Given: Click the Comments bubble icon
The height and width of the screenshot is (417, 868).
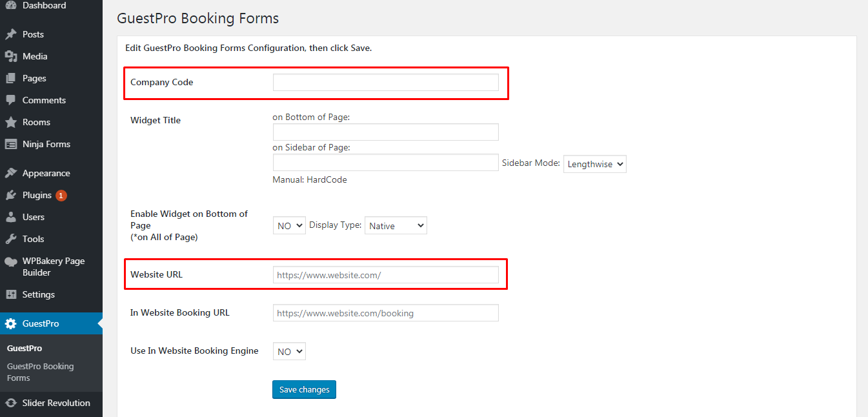Looking at the screenshot, I should tap(10, 100).
